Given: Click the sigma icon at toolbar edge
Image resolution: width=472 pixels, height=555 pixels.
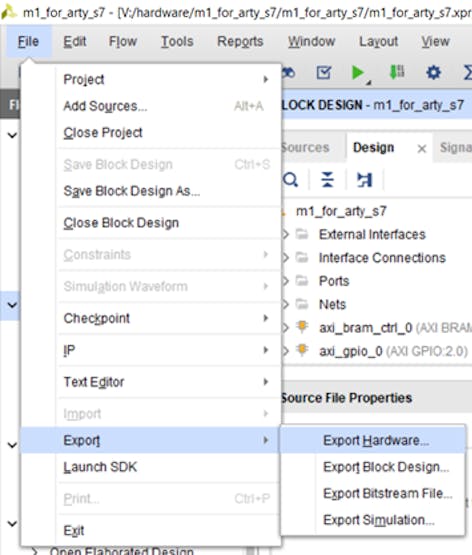Looking at the screenshot, I should point(467,73).
